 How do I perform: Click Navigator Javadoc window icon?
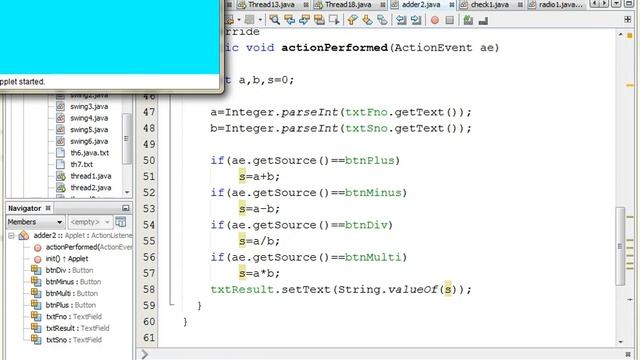click(x=120, y=222)
